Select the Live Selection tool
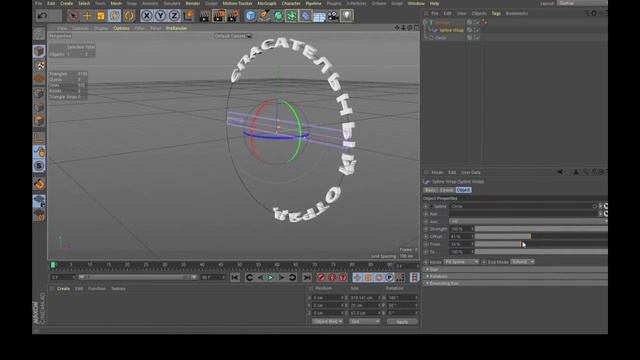This screenshot has height=360, width=640. [73, 16]
